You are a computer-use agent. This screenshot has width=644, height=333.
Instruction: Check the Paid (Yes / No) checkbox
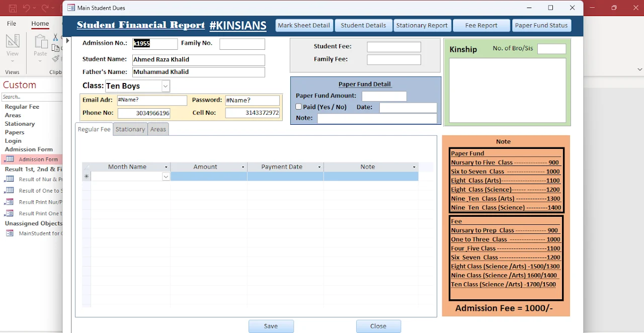click(298, 106)
